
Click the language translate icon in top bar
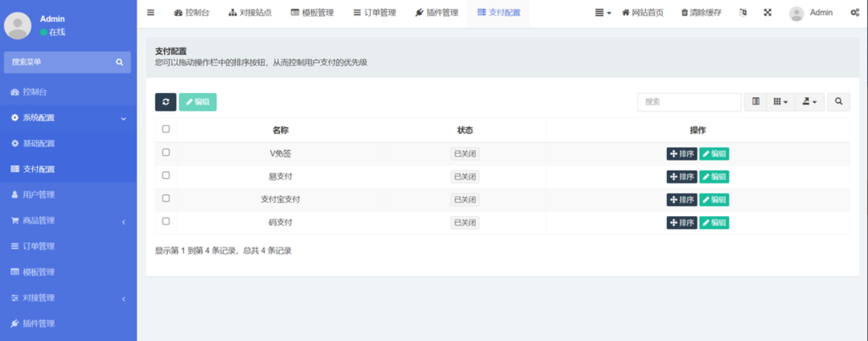click(x=742, y=12)
